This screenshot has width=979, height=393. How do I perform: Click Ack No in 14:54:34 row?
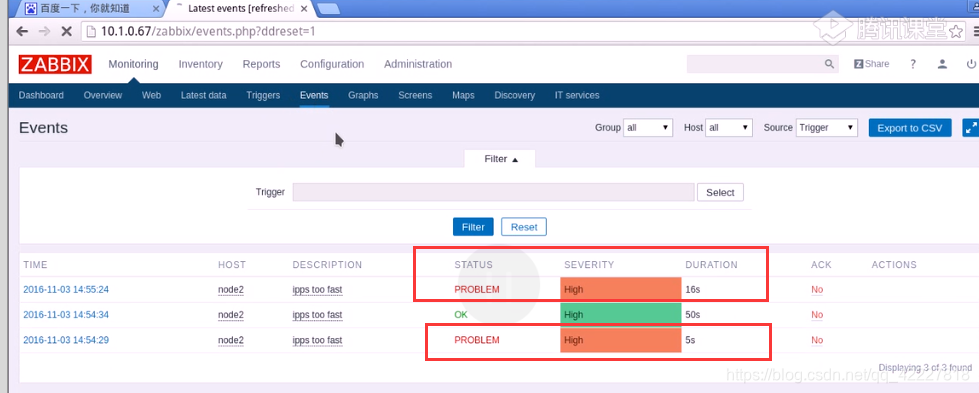point(817,314)
